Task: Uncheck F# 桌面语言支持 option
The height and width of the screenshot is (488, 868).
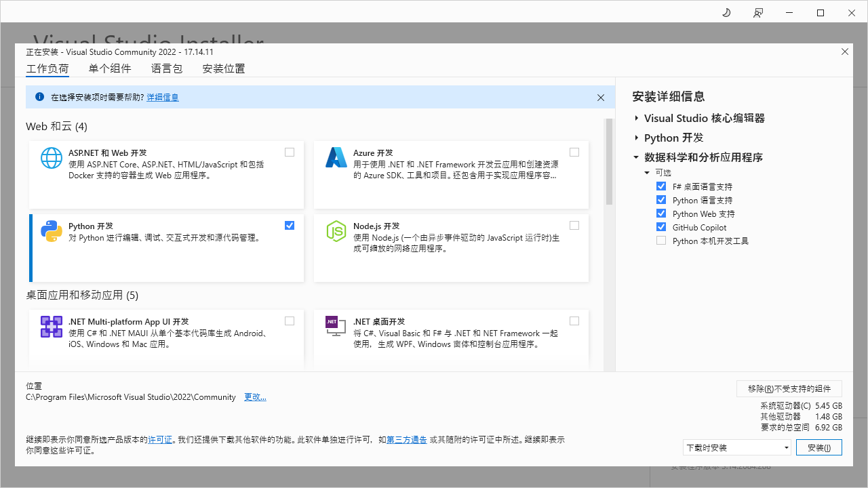Action: pyautogui.click(x=661, y=186)
